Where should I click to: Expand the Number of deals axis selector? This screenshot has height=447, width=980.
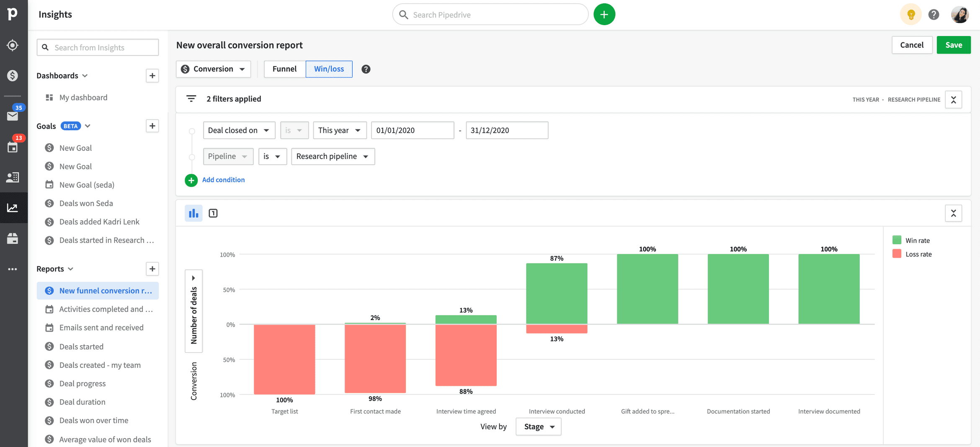pos(193,311)
